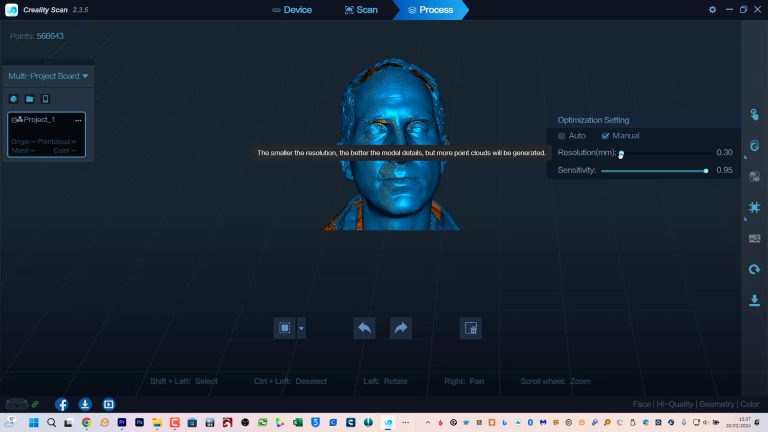Open the selection tool dropdown arrow

point(301,328)
